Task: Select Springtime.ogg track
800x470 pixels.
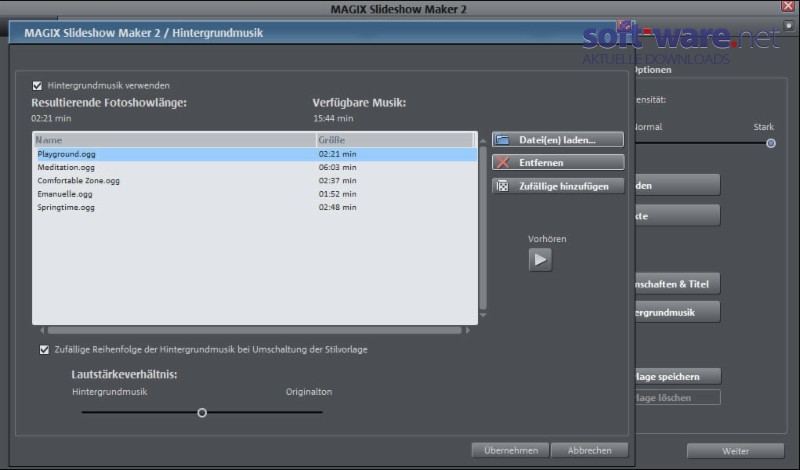Action: 255,207
